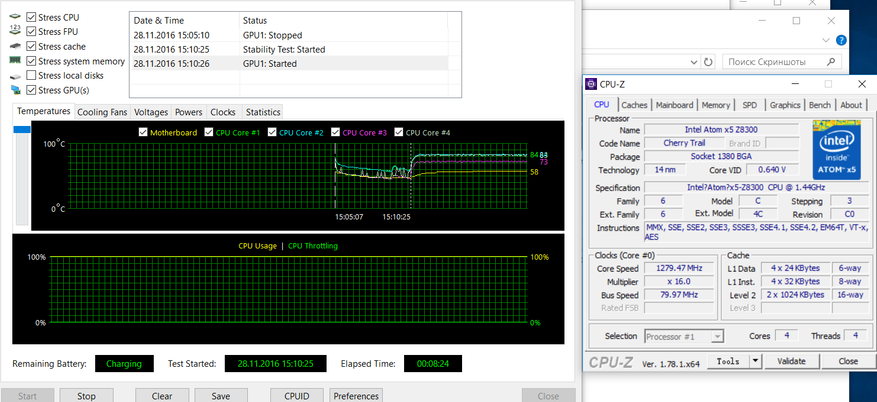Open the Graphics tab in CPU-Z
This screenshot has width=877, height=402.
pyautogui.click(x=785, y=105)
